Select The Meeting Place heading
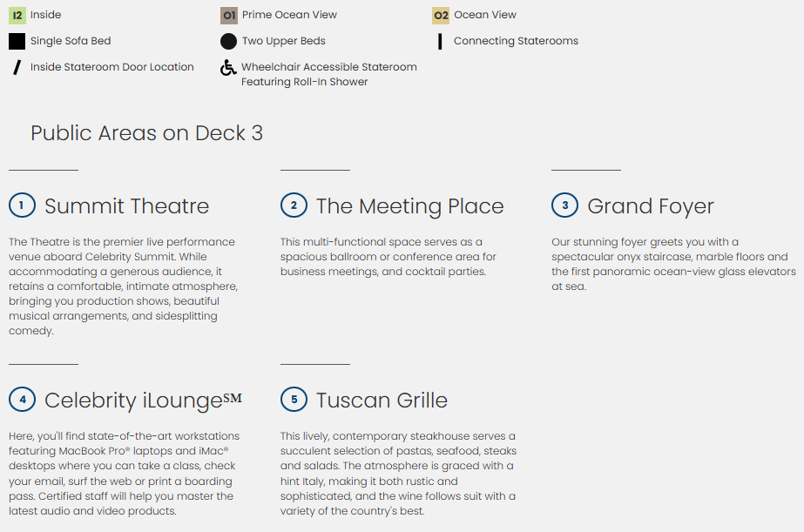Image resolution: width=804 pixels, height=532 pixels. (x=409, y=206)
